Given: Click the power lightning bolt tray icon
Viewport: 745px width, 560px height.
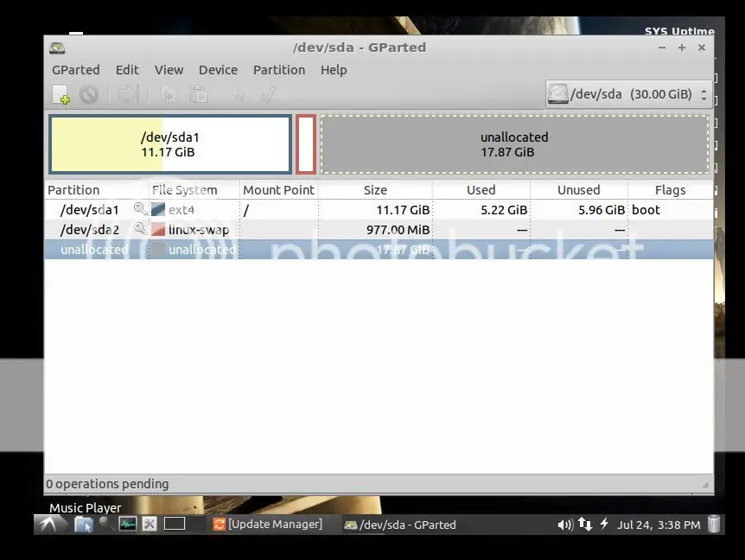Looking at the screenshot, I should 604,524.
